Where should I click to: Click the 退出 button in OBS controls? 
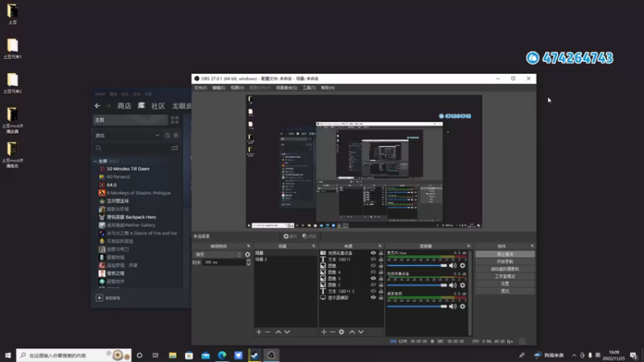pos(505,291)
